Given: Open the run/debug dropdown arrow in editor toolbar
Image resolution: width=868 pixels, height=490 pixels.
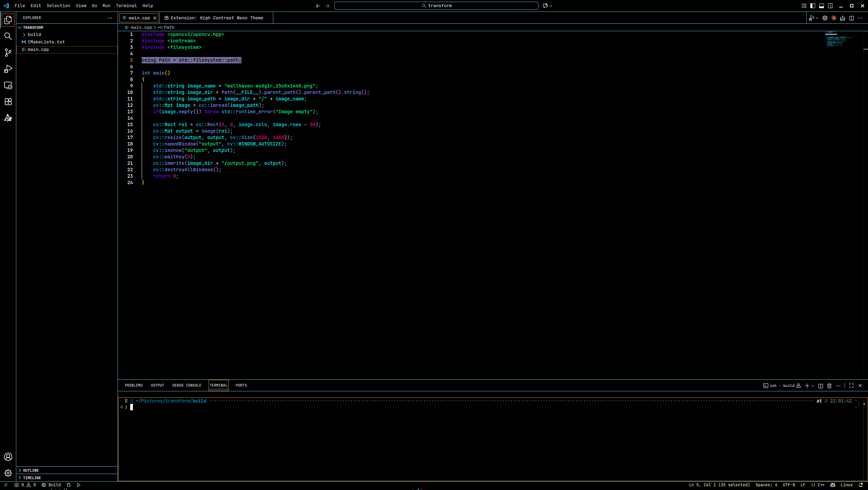Looking at the screenshot, I should click(817, 18).
